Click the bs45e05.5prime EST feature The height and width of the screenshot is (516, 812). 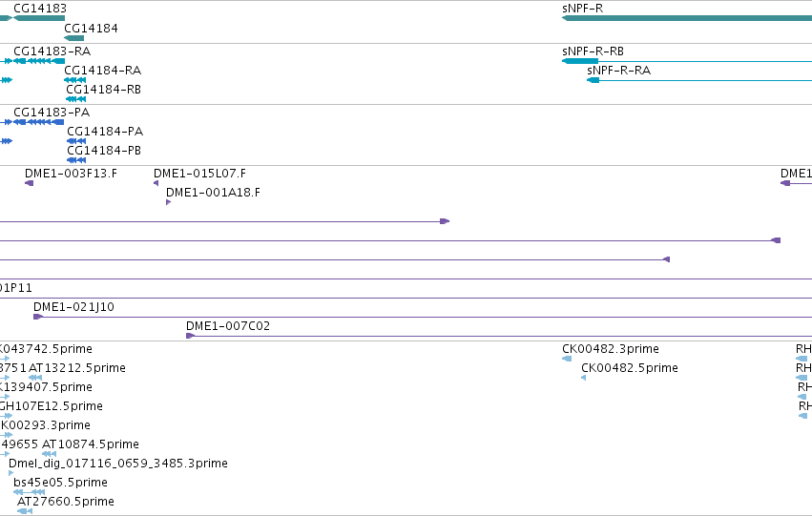[29, 491]
